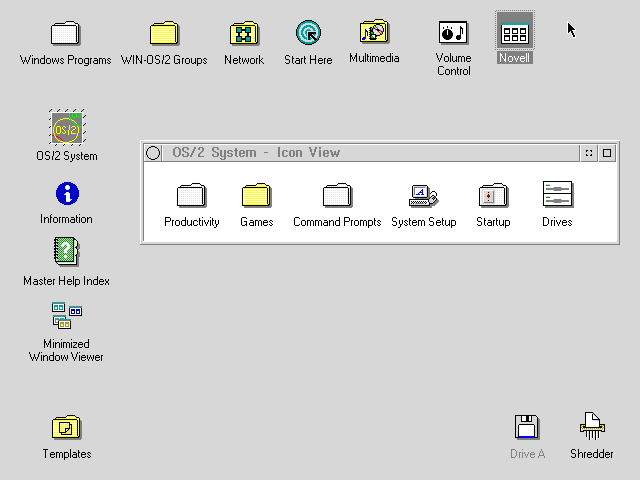Viewport: 640px width, 480px height.
Task: Select the Master Help Index book icon
Action: pos(67,251)
